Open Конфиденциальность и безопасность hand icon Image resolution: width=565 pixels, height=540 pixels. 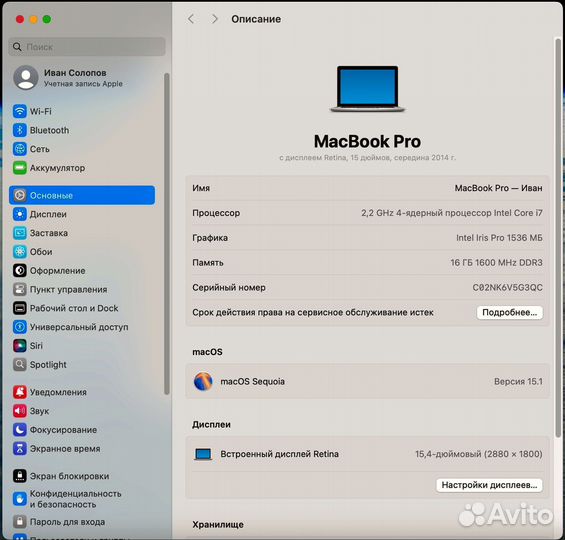pos(20,499)
